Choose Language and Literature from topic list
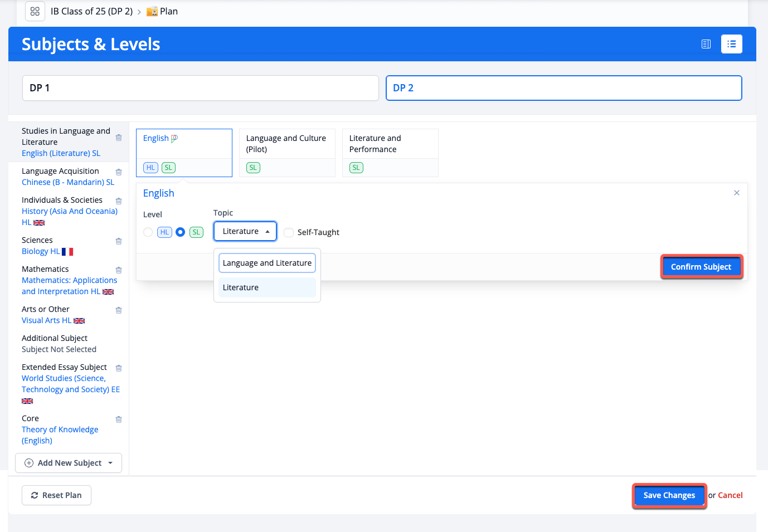Screen dimensions: 768x532 pyautogui.click(x=267, y=263)
